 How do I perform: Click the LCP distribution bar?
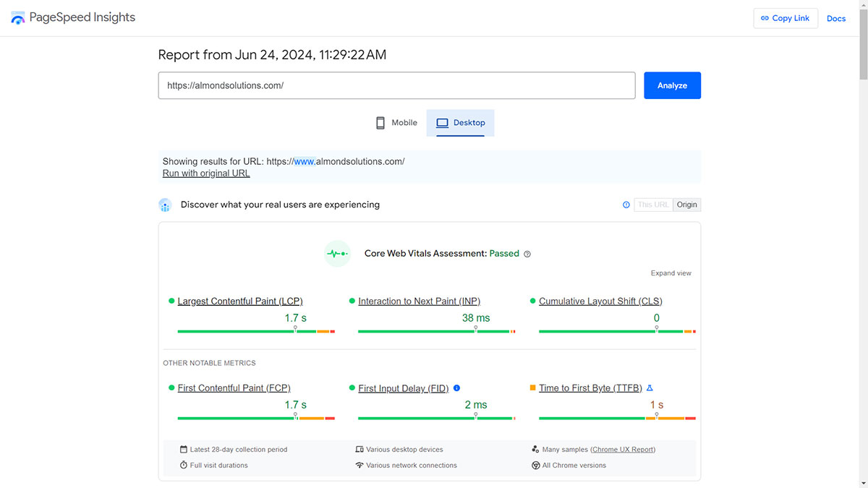coord(256,331)
